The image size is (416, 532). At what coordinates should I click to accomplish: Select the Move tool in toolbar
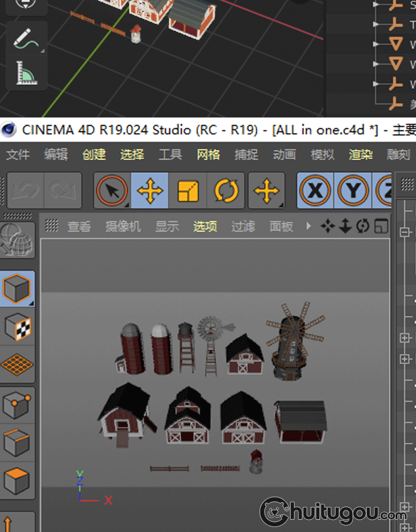click(150, 191)
